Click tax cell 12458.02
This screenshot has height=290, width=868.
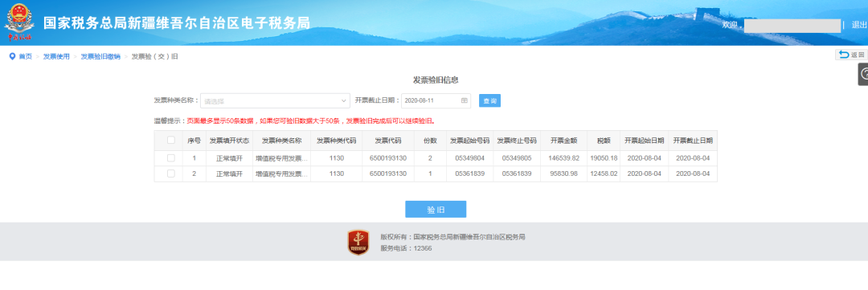tap(604, 174)
